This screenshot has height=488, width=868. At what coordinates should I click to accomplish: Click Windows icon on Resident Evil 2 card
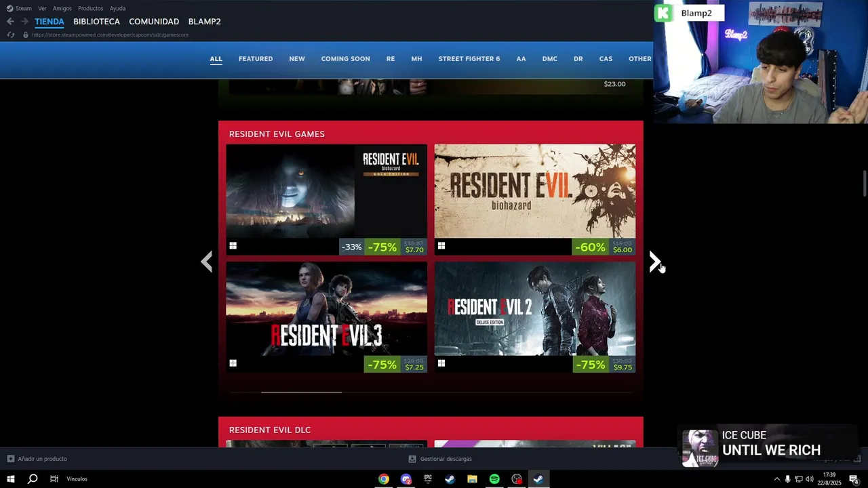pos(441,363)
